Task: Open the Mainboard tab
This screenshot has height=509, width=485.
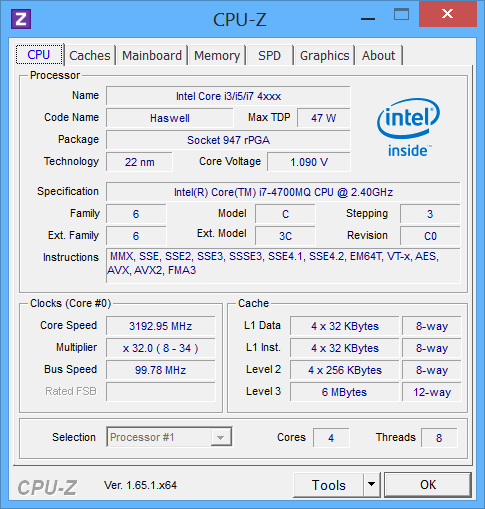Action: [x=152, y=55]
